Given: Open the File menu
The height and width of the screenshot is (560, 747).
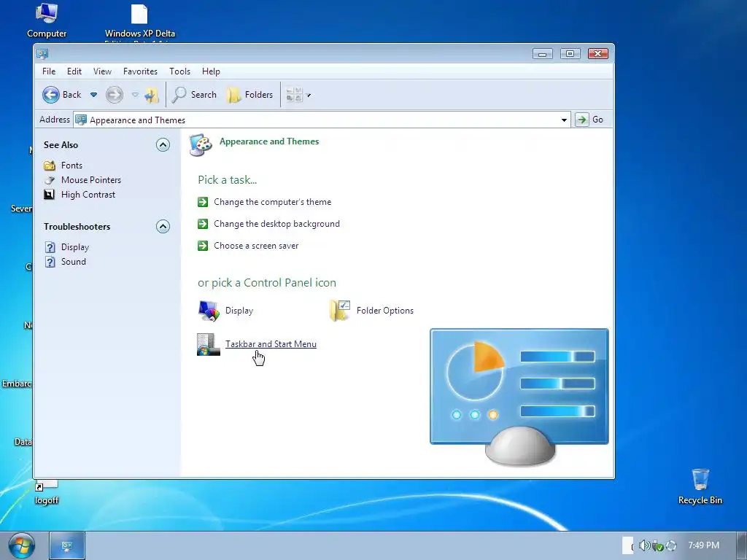Looking at the screenshot, I should 49,71.
